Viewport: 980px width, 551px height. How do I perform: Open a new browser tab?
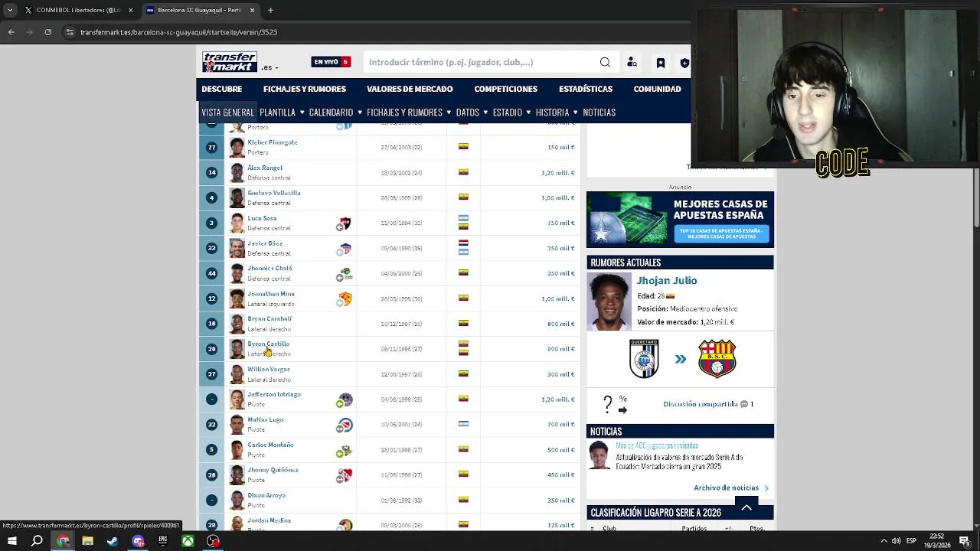click(270, 10)
